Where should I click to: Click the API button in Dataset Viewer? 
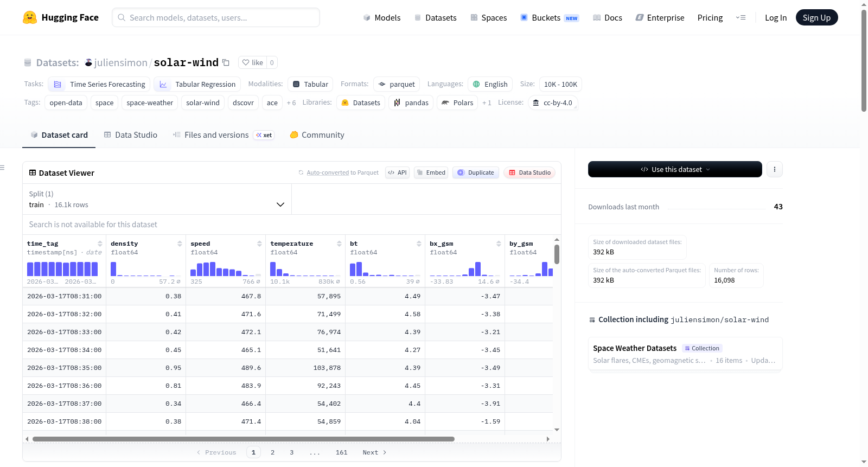tap(397, 172)
